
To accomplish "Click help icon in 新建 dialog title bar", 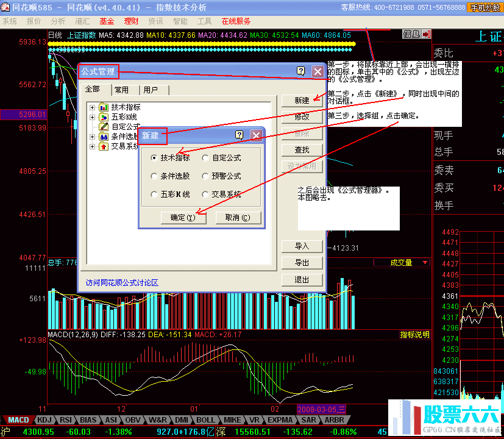I will click(x=240, y=135).
